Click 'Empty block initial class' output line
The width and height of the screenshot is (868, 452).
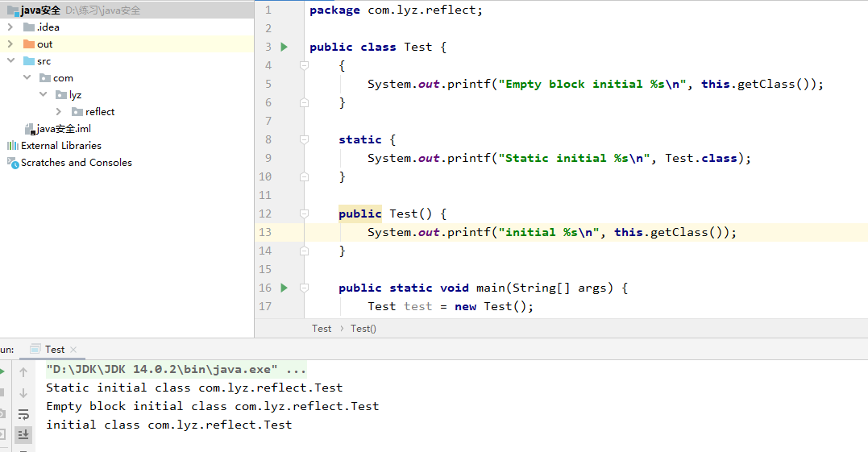coord(213,406)
